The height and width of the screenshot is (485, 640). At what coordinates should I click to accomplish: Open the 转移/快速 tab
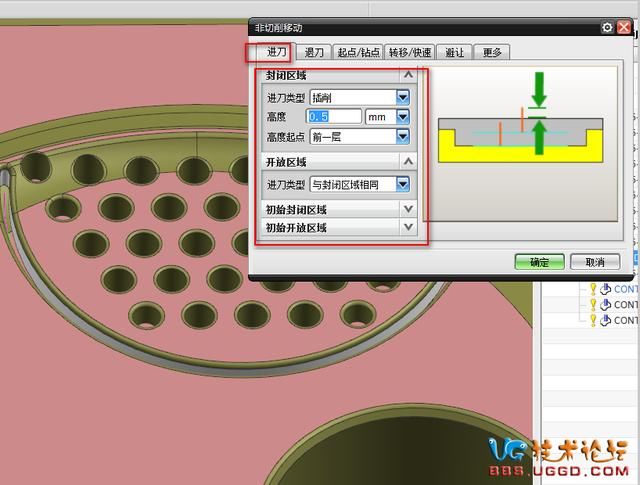410,52
